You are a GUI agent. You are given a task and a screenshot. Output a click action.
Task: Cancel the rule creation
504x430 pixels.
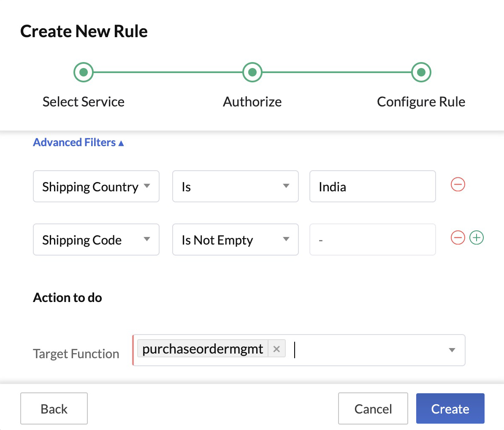pos(373,408)
